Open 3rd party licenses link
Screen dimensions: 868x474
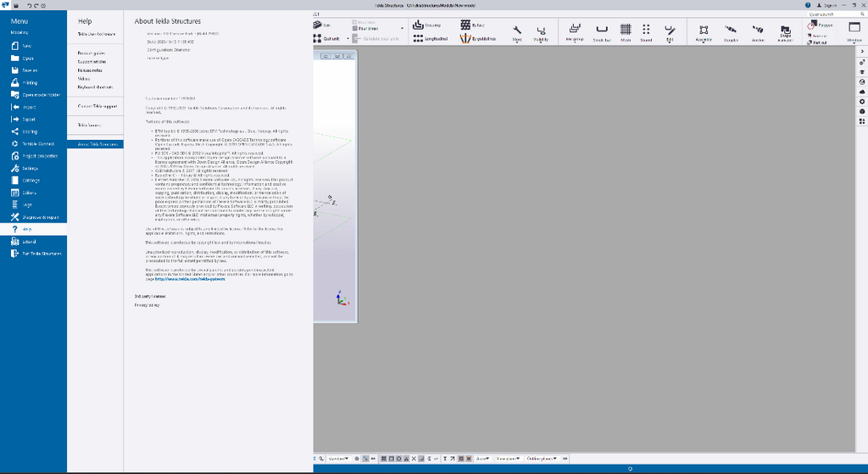(150, 296)
